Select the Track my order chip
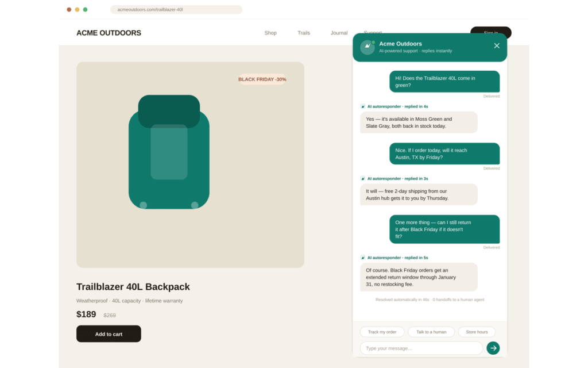The image size is (588, 368). pyautogui.click(x=382, y=332)
